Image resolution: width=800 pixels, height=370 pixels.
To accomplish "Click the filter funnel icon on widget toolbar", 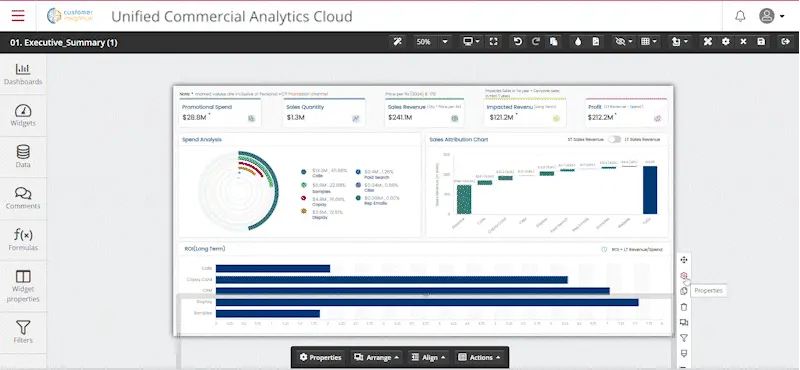I will coord(684,338).
